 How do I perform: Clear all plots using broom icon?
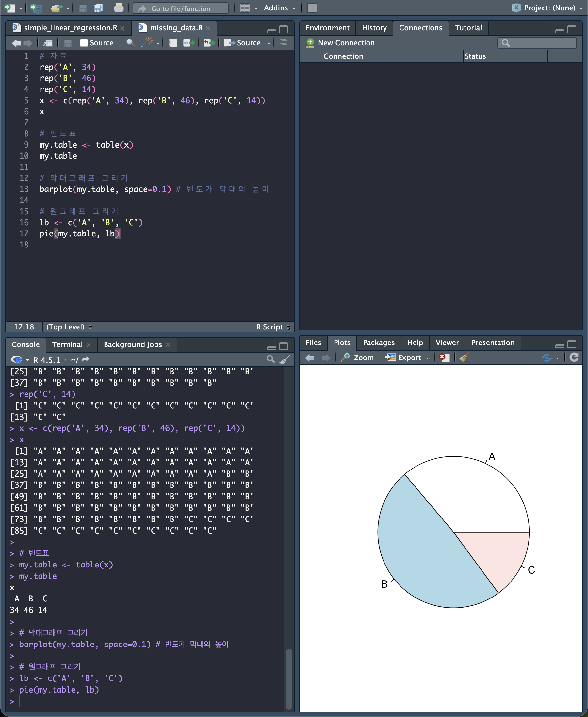pos(464,358)
